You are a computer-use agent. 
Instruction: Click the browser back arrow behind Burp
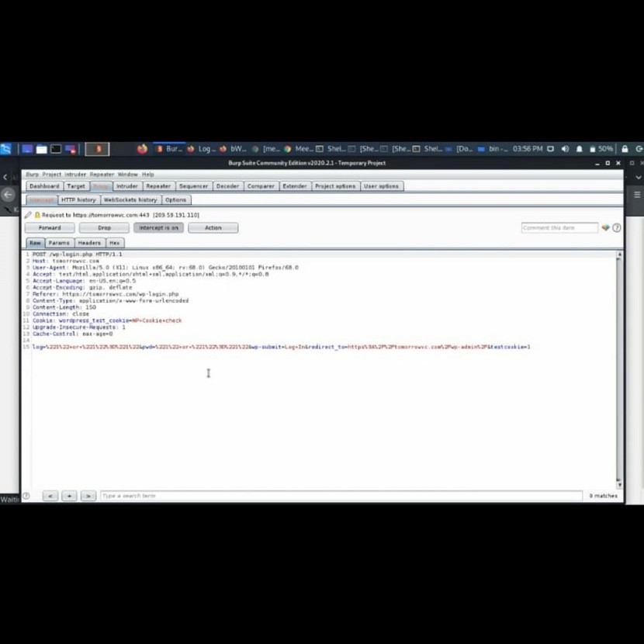(x=8, y=195)
